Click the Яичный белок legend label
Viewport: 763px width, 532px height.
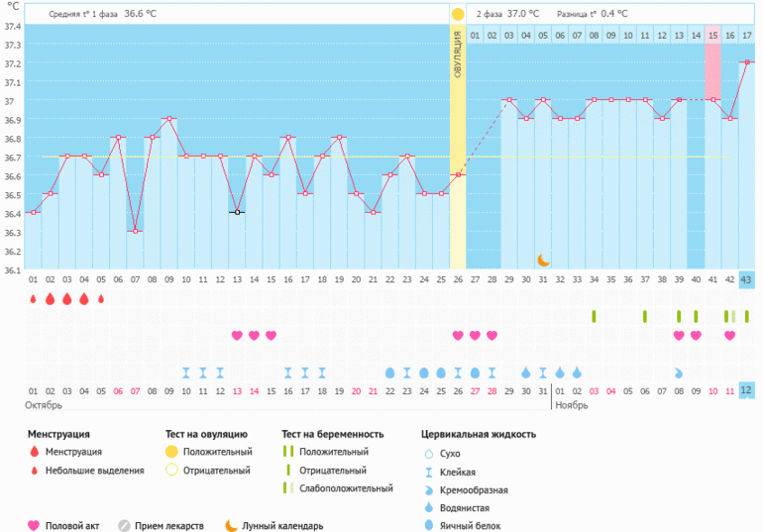[x=474, y=526]
